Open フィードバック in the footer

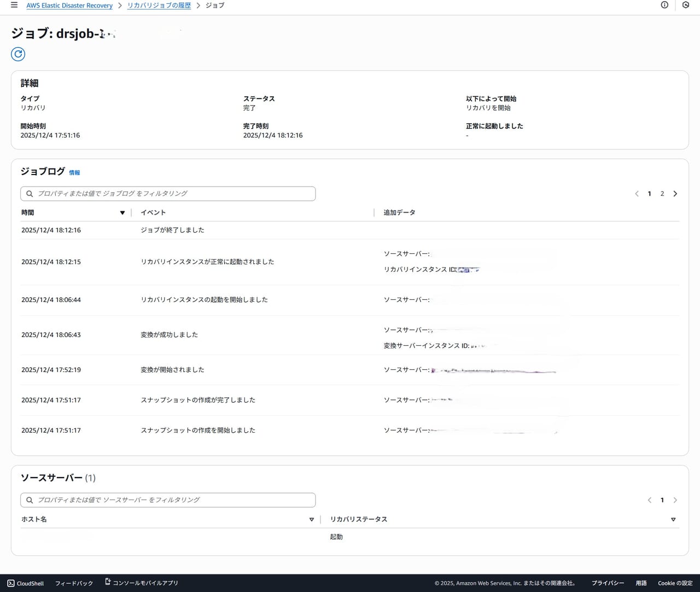point(74,583)
